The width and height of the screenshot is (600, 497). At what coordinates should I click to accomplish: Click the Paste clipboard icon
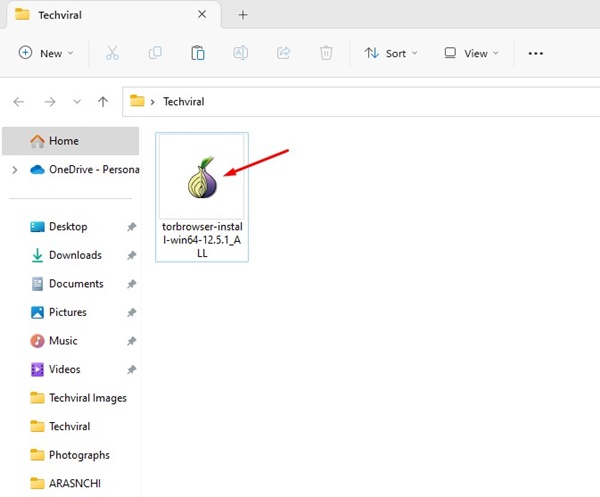pyautogui.click(x=198, y=53)
